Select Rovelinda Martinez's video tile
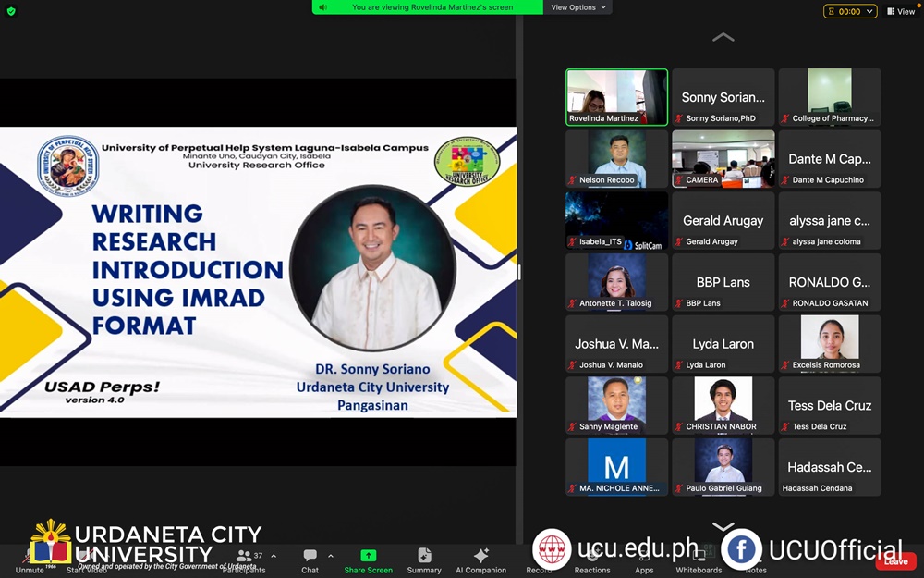This screenshot has width=924, height=578. (x=616, y=96)
